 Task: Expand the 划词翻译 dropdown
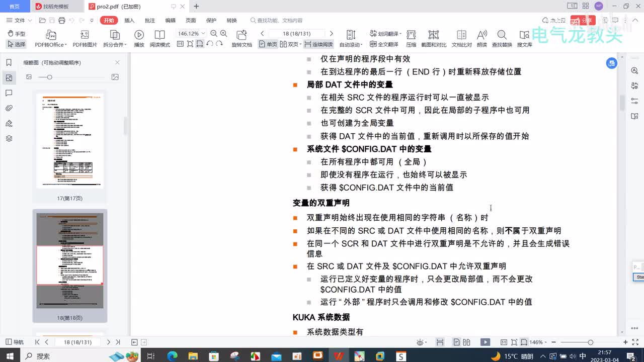pos(400,34)
